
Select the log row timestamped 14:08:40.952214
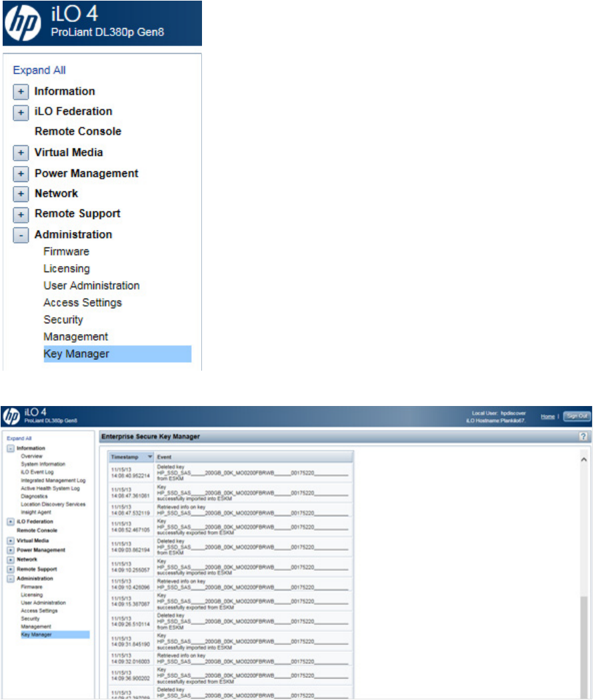(x=231, y=473)
